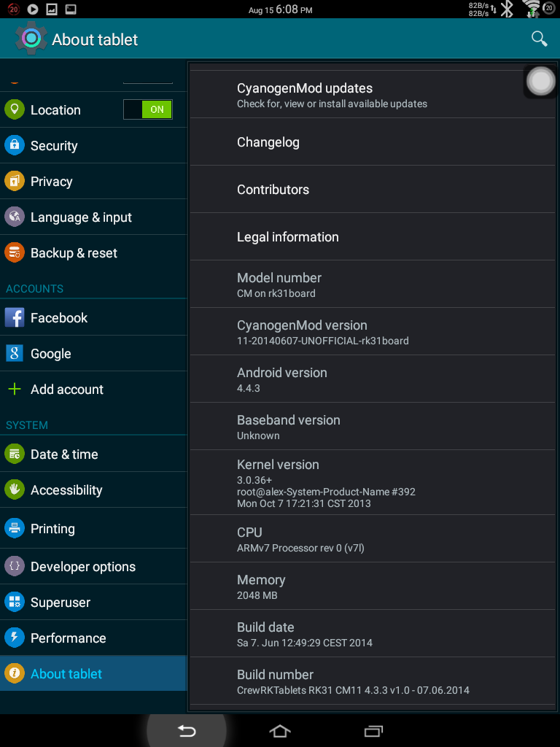This screenshot has height=747, width=560.
Task: Open Privacy settings icon
Action: click(15, 181)
